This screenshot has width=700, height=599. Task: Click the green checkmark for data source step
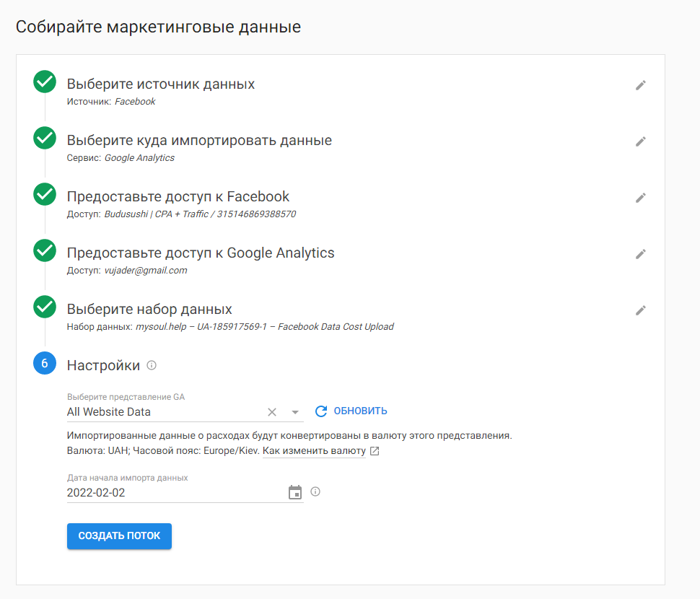pos(45,82)
